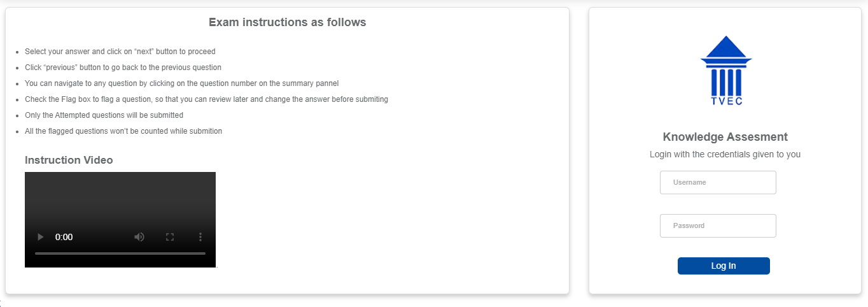Focus the Username field

(718, 183)
